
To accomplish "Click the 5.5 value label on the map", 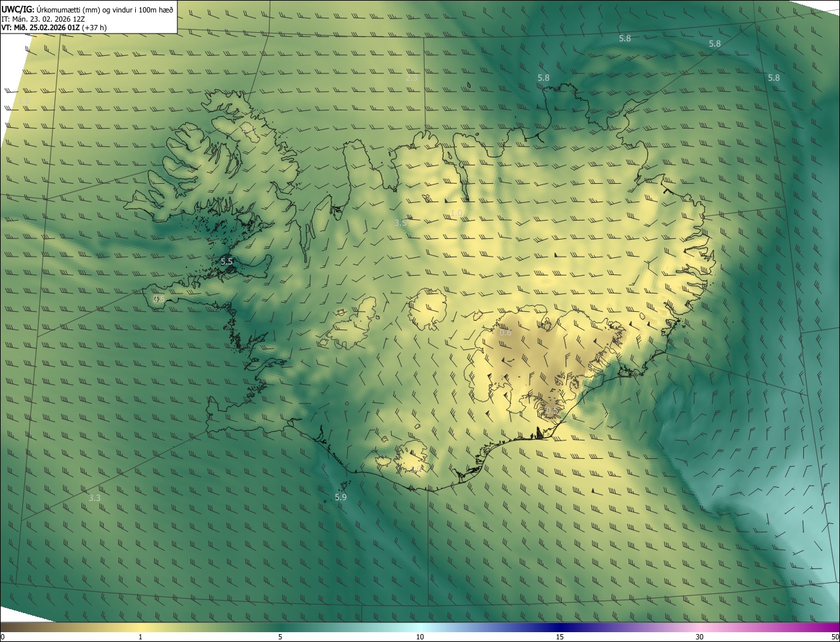I will click(226, 261).
